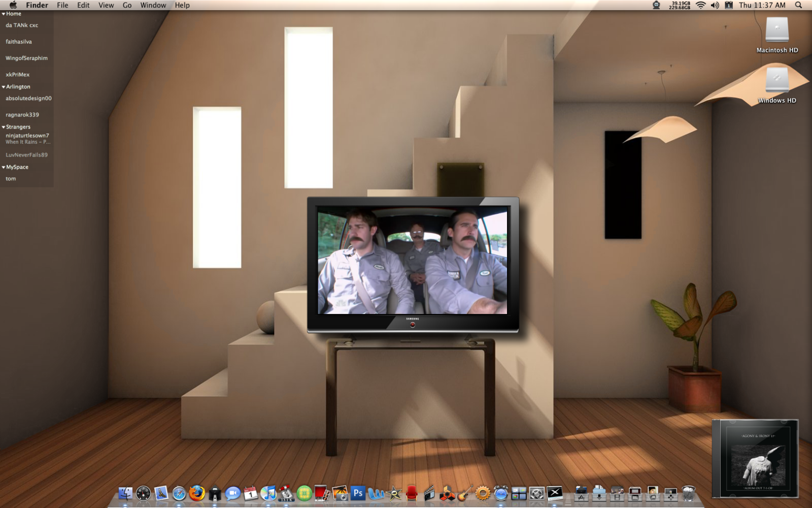Click the Wi-Fi status icon
The width and height of the screenshot is (812, 508).
point(701,5)
